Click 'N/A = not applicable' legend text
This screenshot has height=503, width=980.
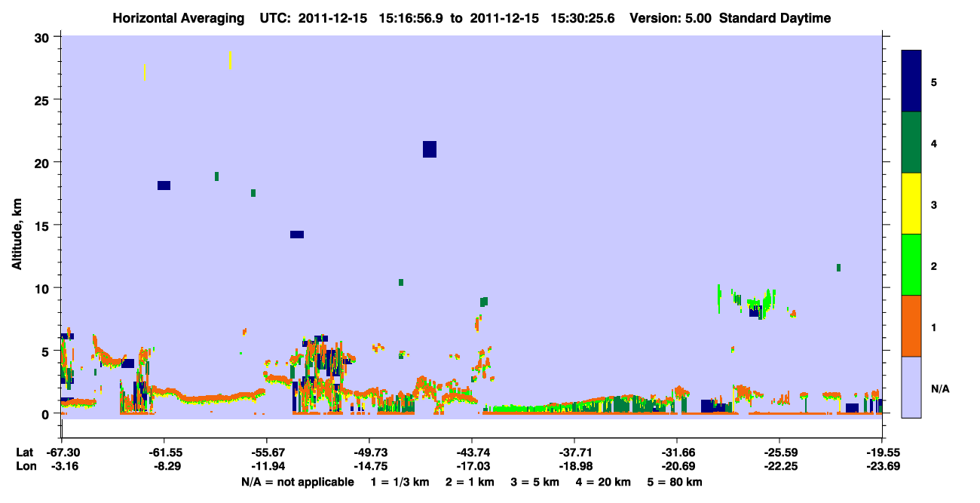coord(297,482)
